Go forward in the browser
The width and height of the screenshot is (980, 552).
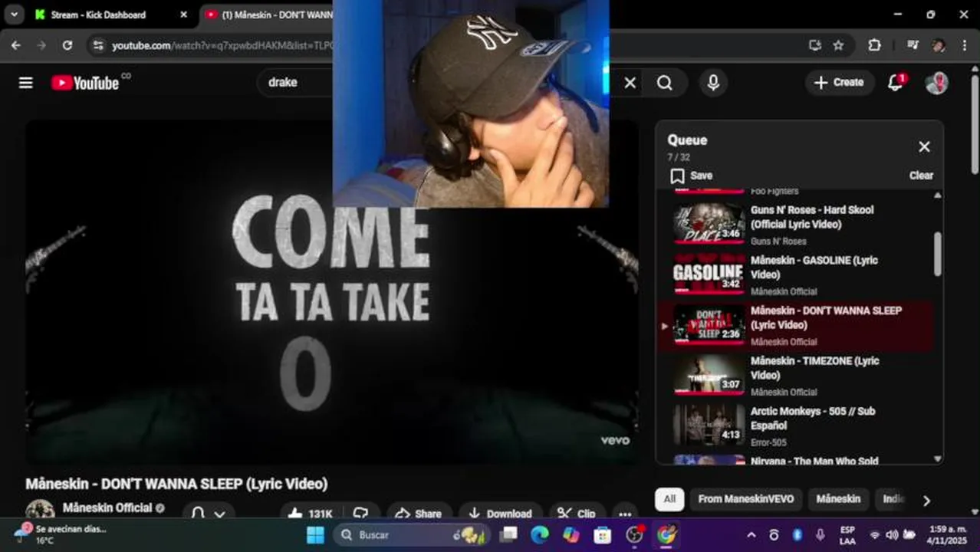pyautogui.click(x=41, y=45)
